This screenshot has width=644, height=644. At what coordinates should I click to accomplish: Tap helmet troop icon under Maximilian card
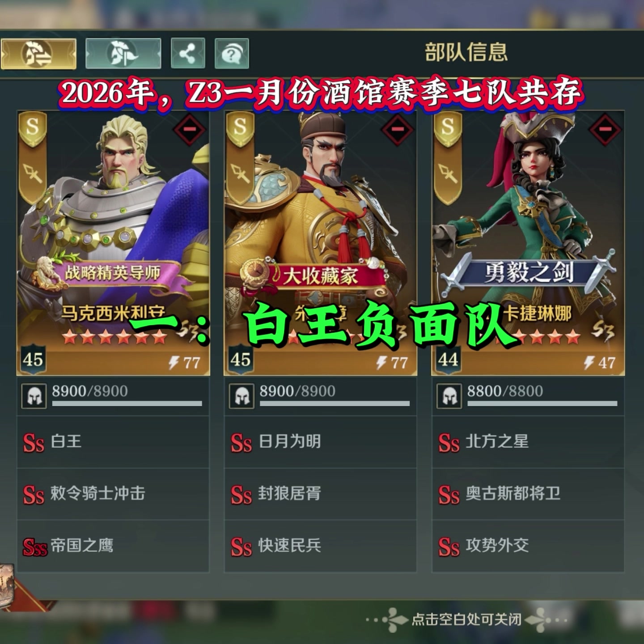(x=34, y=396)
